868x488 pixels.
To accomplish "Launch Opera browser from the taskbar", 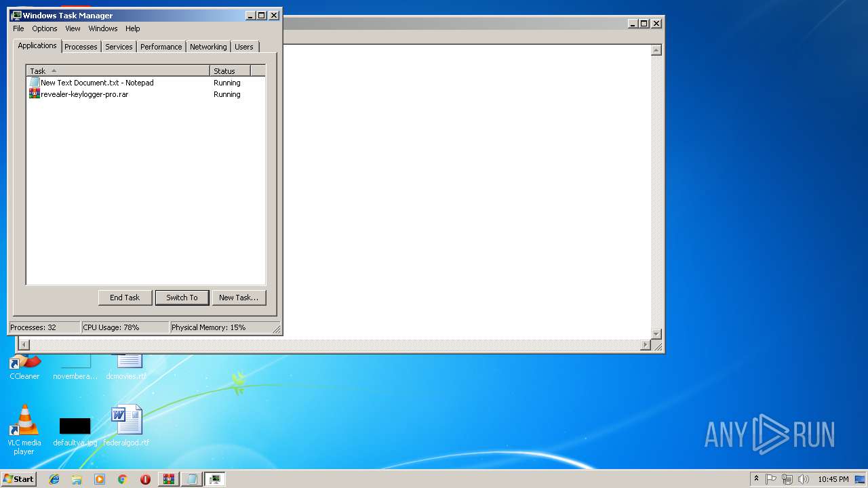I will [145, 479].
